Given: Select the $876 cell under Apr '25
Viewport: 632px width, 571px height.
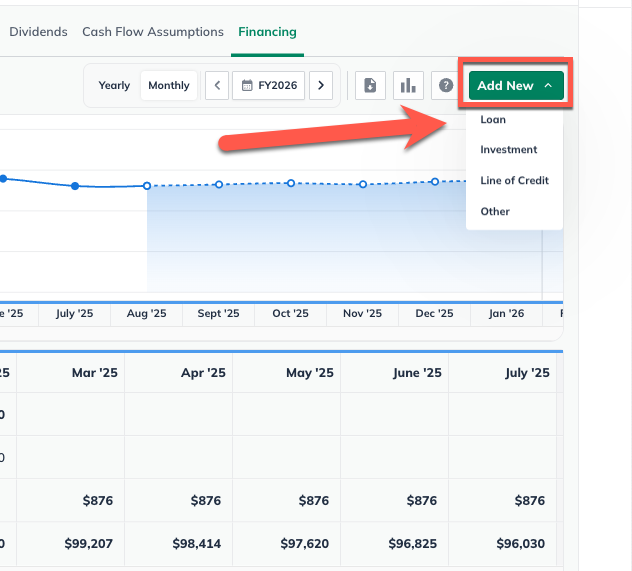Looking at the screenshot, I should point(179,500).
